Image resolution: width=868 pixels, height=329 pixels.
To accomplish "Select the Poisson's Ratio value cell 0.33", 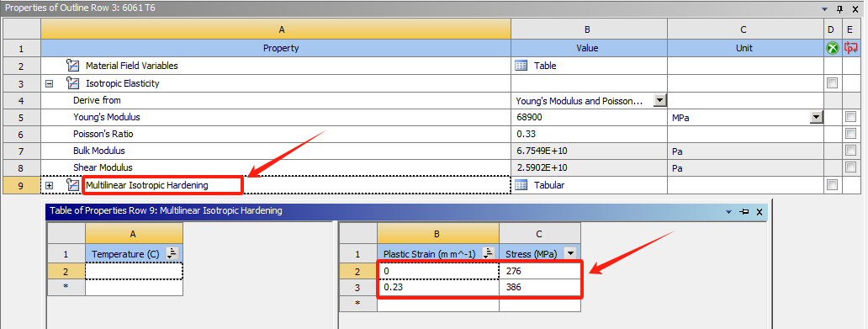I will coord(589,134).
